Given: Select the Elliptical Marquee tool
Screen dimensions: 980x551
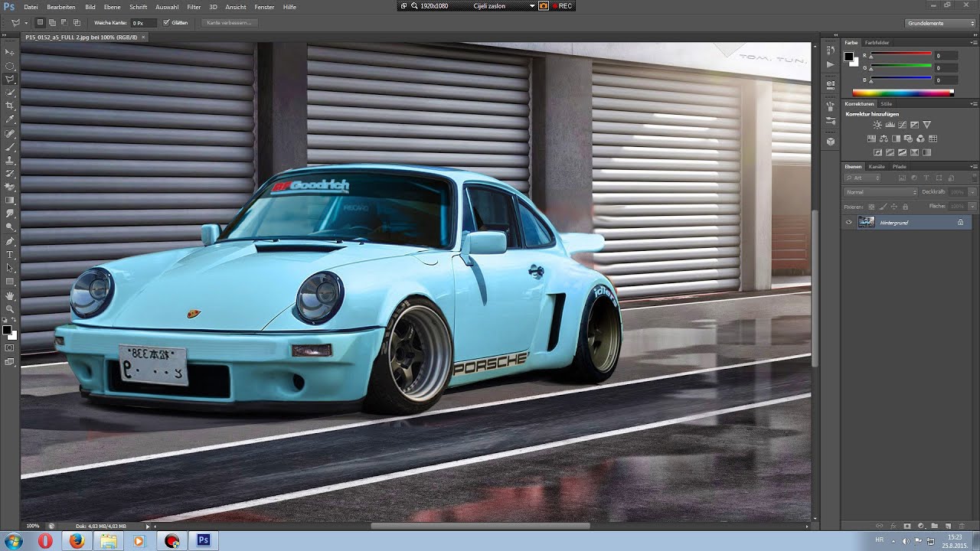Looking at the screenshot, I should [10, 66].
